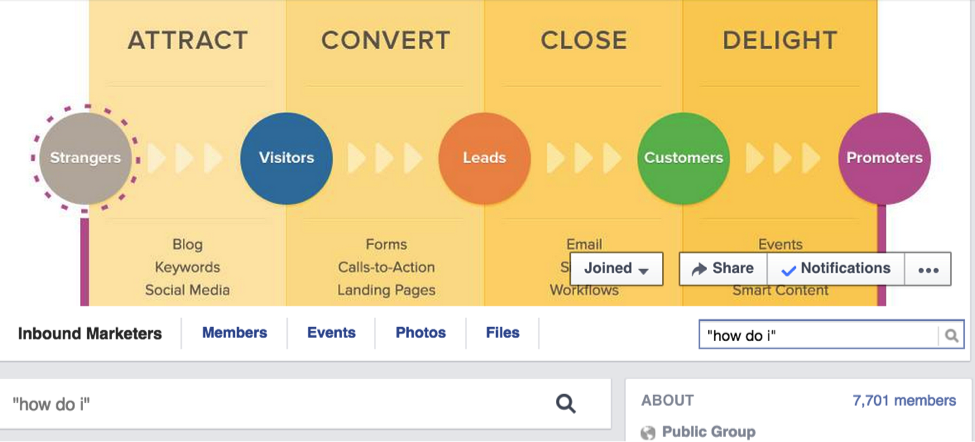Click the Notifications checkmark icon
This screenshot has width=975, height=442.
[x=788, y=270]
